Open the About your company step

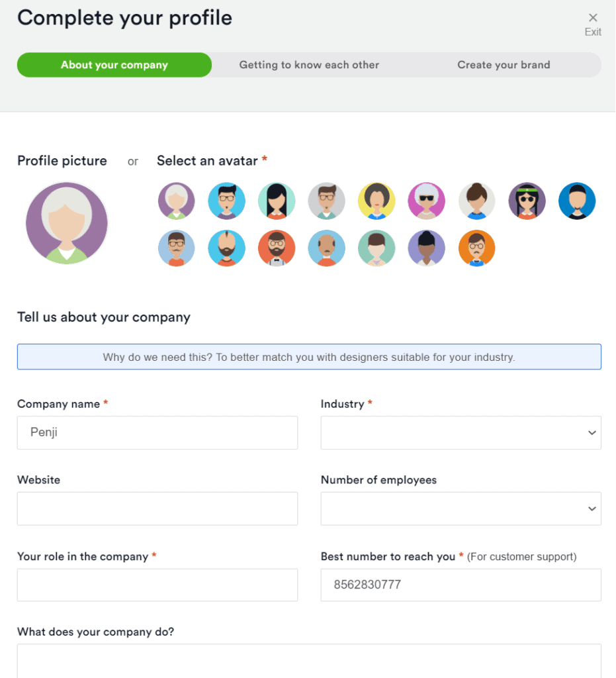click(114, 65)
